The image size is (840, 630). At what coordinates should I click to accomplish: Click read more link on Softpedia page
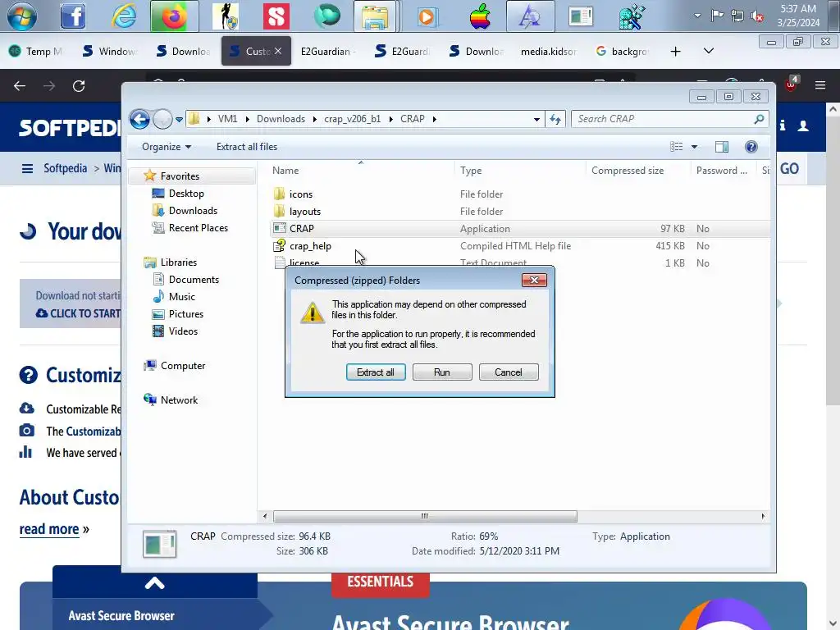point(49,529)
